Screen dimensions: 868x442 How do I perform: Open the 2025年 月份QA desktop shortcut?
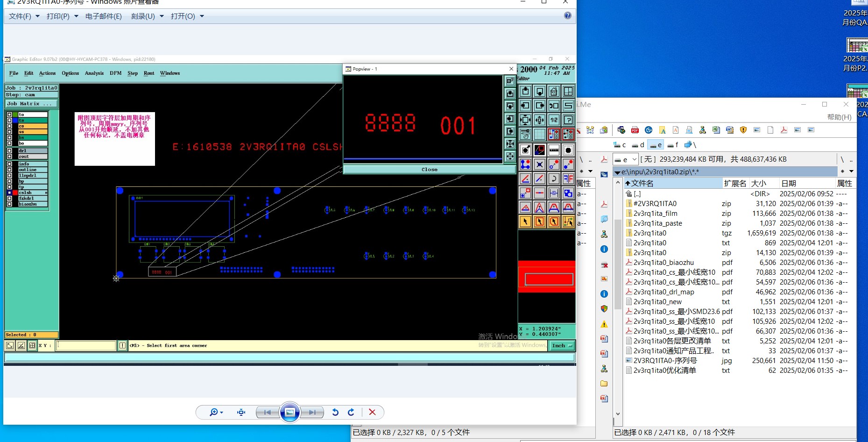click(855, 14)
